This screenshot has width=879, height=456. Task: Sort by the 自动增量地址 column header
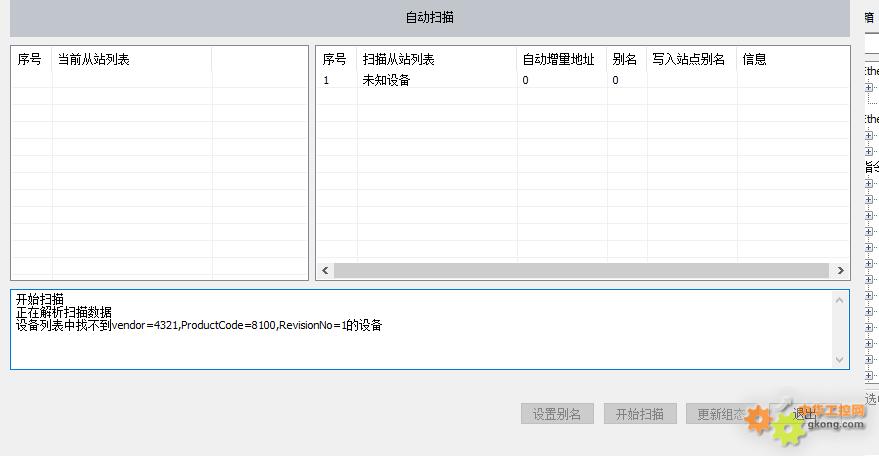click(x=558, y=59)
